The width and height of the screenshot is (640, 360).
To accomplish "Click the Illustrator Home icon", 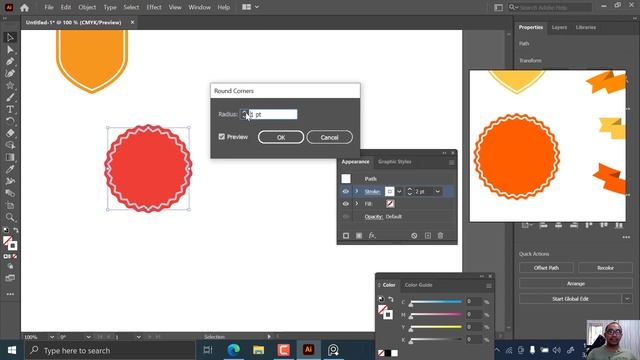I will pyautogui.click(x=24, y=7).
